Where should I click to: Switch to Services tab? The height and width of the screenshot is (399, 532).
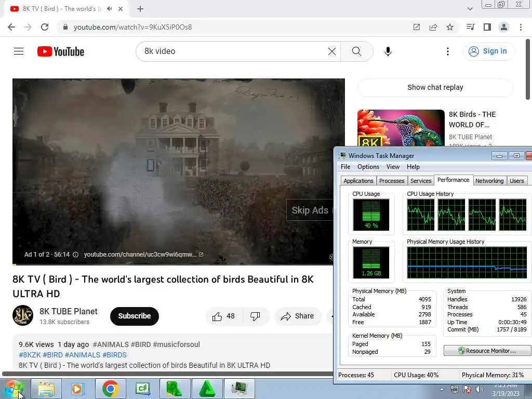click(421, 181)
